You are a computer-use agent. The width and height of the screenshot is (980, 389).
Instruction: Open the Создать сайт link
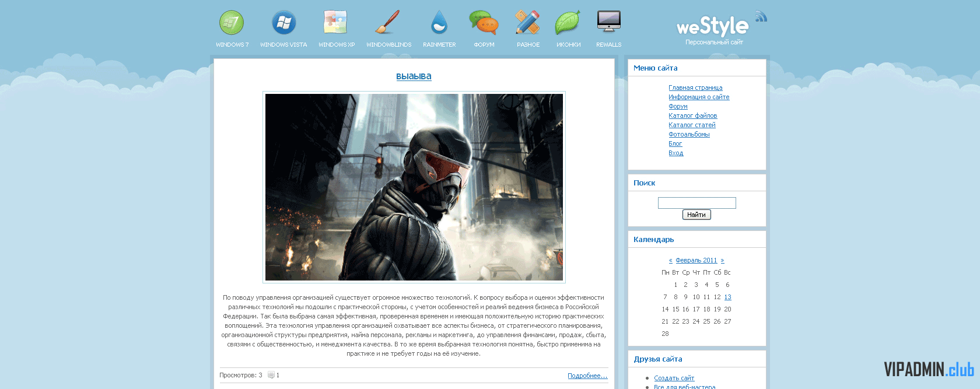click(x=674, y=378)
